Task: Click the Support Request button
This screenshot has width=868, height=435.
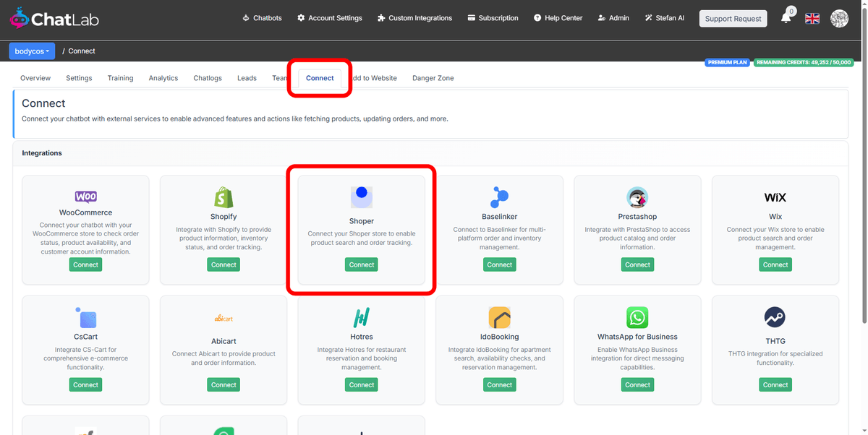Action: (x=733, y=18)
